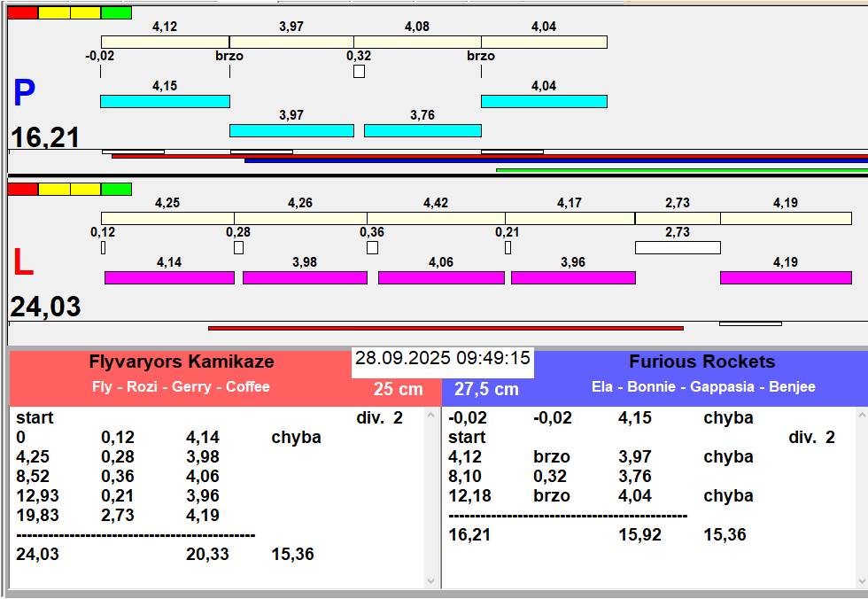Click div. 2 in Flyvaryors Kamikaze list
This screenshot has width=868, height=599.
pyautogui.click(x=380, y=418)
